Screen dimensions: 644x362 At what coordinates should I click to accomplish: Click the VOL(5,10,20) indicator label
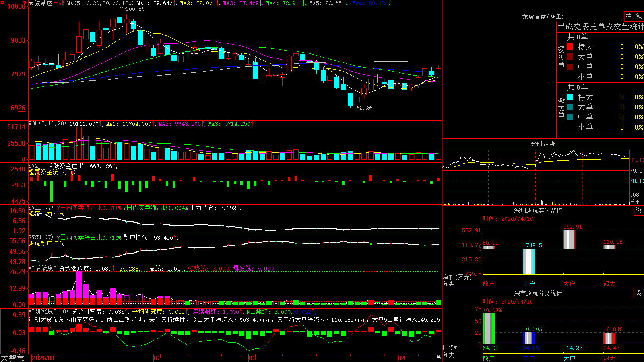coord(47,124)
